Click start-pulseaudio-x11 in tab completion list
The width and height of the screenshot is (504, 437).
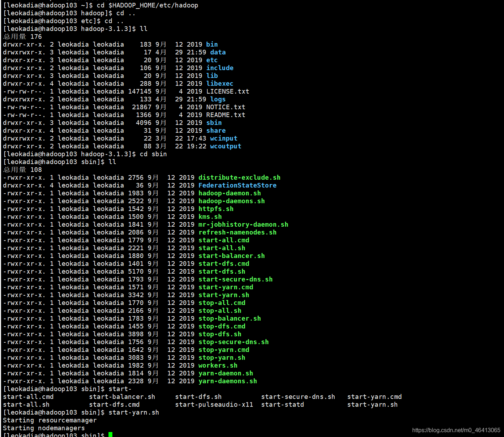click(214, 405)
